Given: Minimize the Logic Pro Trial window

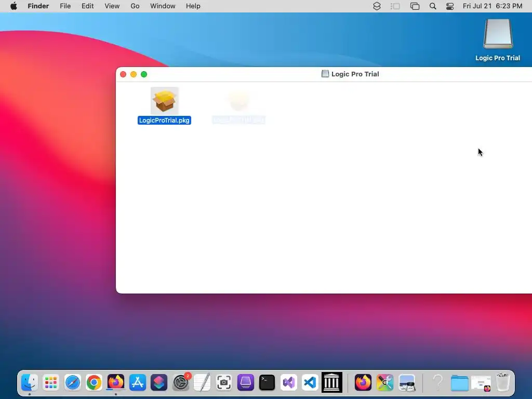Looking at the screenshot, I should [x=134, y=74].
